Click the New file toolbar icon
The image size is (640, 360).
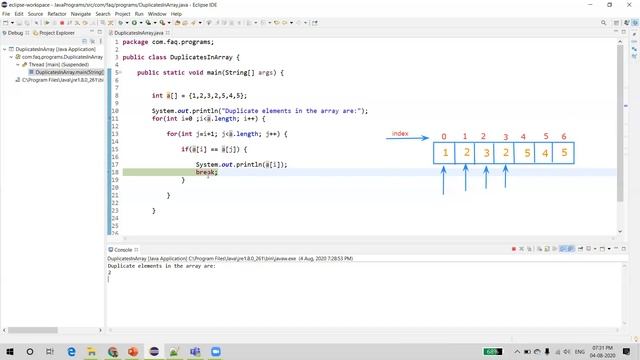[x=6, y=23]
